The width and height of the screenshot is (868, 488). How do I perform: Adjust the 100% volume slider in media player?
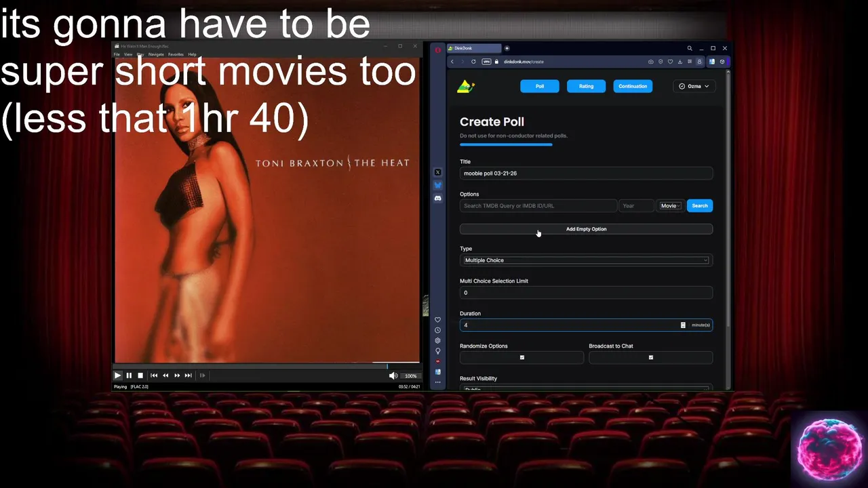[x=410, y=375]
